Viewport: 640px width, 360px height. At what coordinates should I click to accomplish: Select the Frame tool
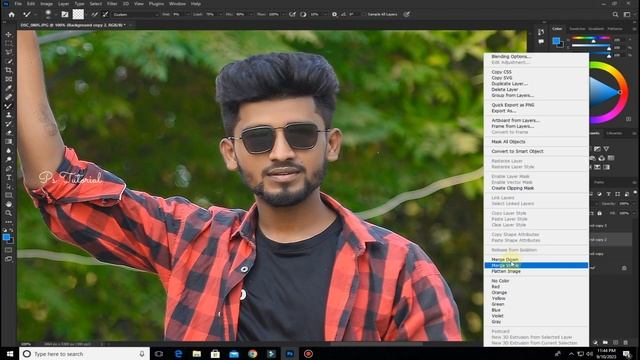tap(9, 79)
